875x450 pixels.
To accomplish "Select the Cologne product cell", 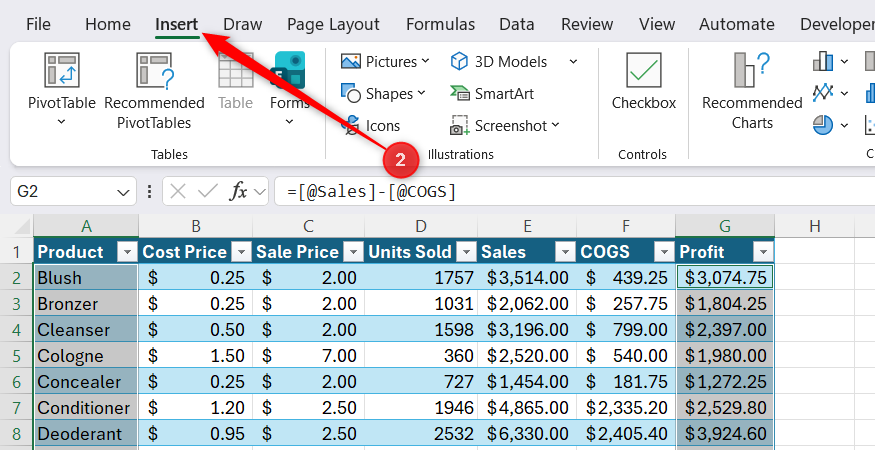I will coord(86,356).
